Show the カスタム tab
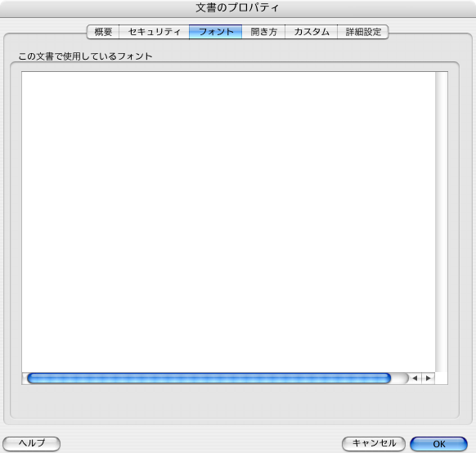476x453 pixels. coord(312,32)
